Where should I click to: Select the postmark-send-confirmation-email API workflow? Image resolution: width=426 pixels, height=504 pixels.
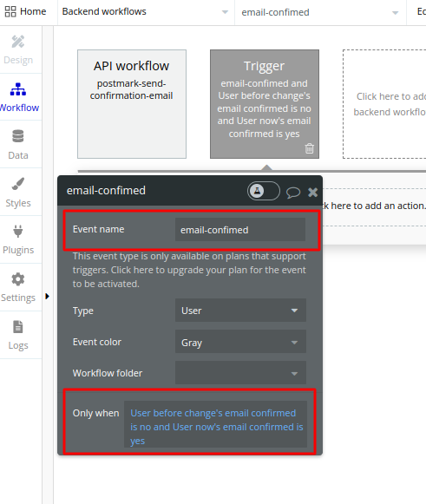click(132, 104)
